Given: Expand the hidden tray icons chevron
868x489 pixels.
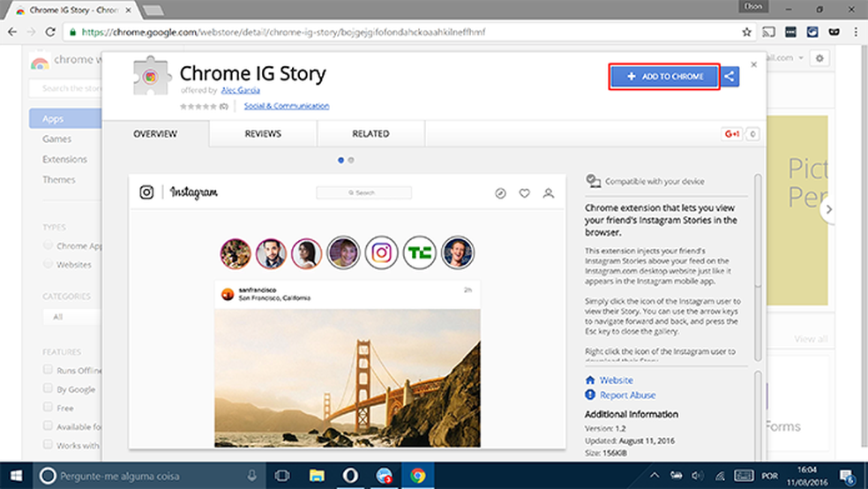Looking at the screenshot, I should coord(655,476).
